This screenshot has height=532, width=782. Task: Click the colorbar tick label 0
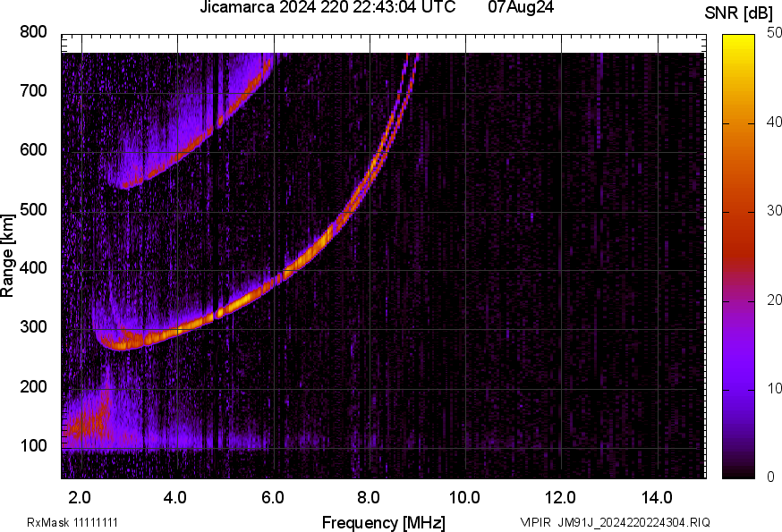770,477
